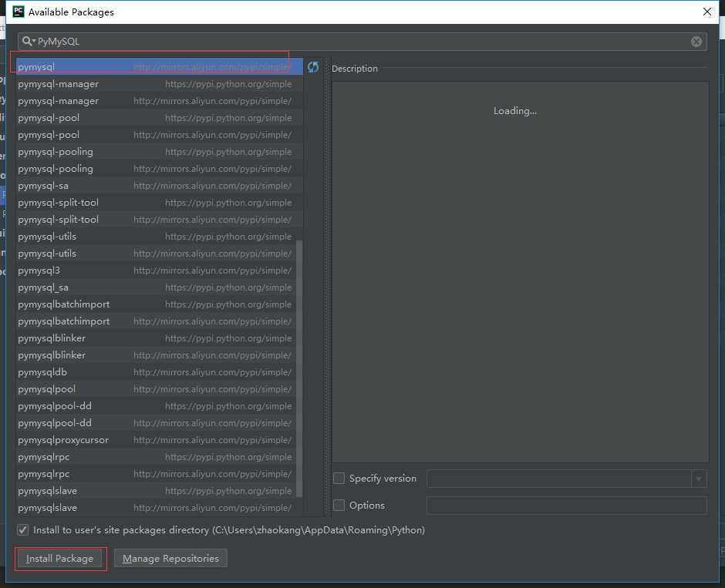Select the pymysql-sa package
725x588 pixels.
tap(160, 186)
